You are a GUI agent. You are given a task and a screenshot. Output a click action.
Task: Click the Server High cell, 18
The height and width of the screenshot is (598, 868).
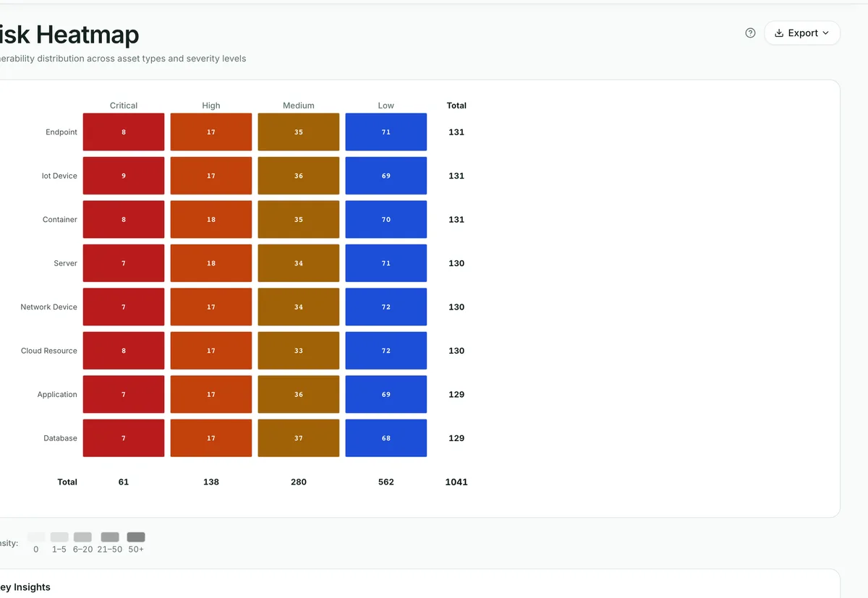(x=211, y=263)
